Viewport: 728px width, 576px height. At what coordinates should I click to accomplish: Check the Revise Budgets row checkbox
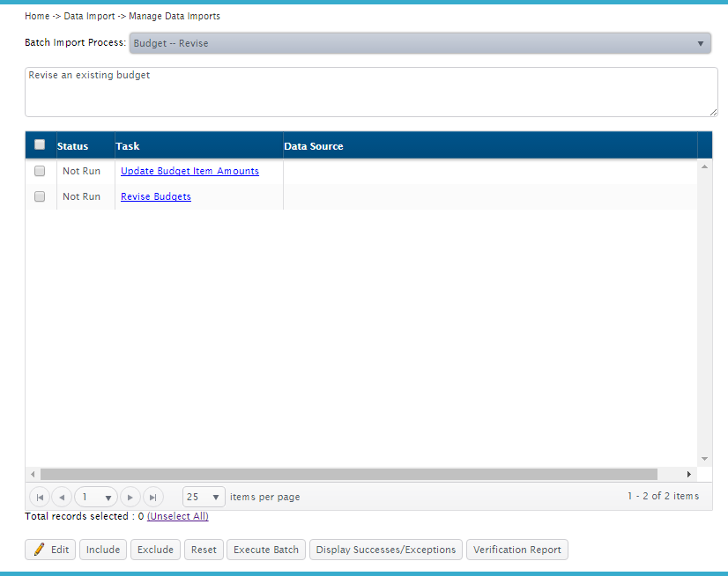[x=40, y=196]
